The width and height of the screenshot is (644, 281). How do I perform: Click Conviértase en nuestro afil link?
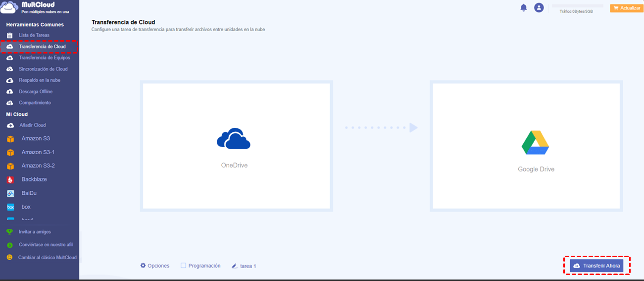[x=46, y=245]
